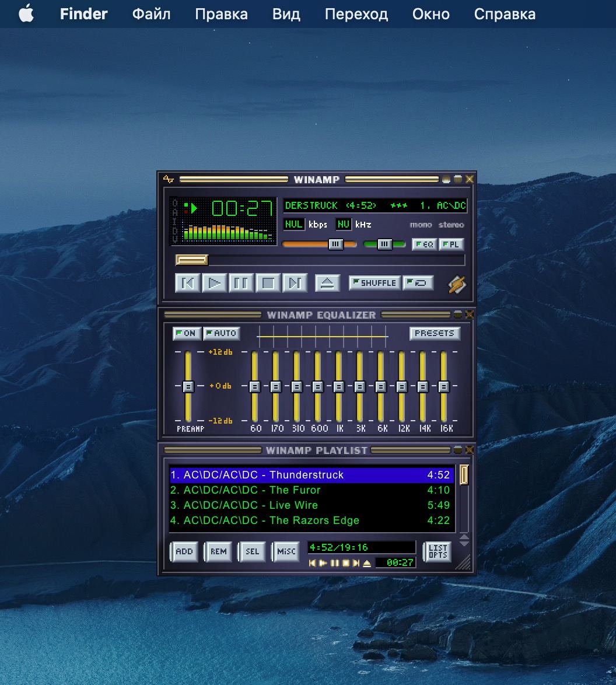Click the Winamp lightning bolt logo icon
Screen dimensions: 616x685
457,284
